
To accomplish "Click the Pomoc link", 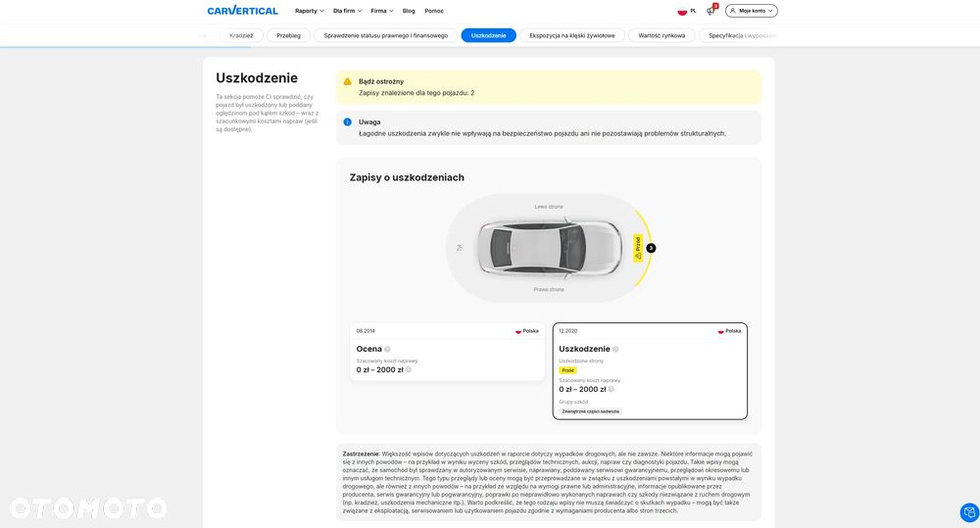I will pyautogui.click(x=434, y=11).
